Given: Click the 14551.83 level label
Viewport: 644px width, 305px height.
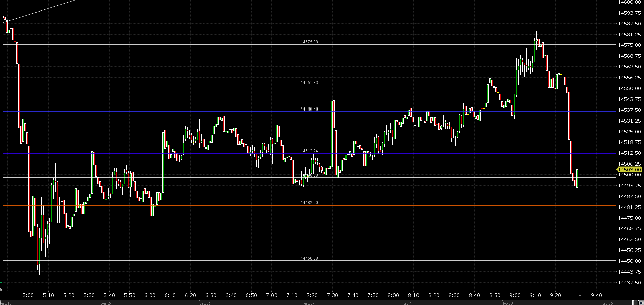Looking at the screenshot, I should click(309, 83).
